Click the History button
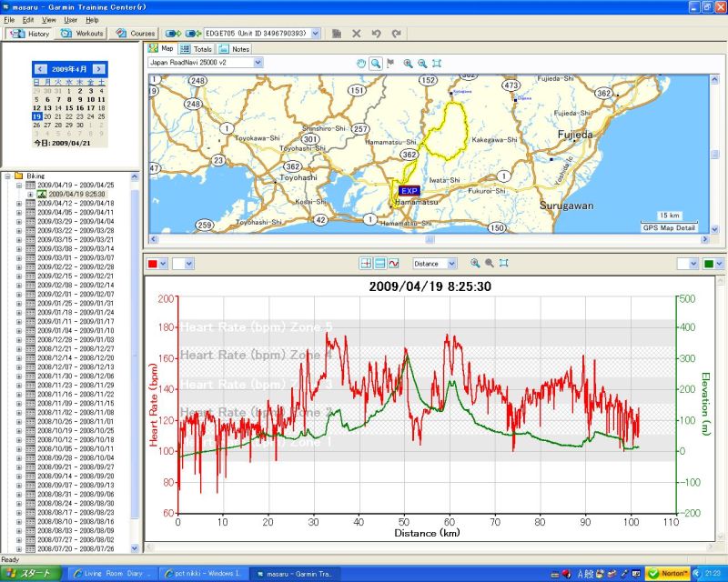 pos(30,34)
